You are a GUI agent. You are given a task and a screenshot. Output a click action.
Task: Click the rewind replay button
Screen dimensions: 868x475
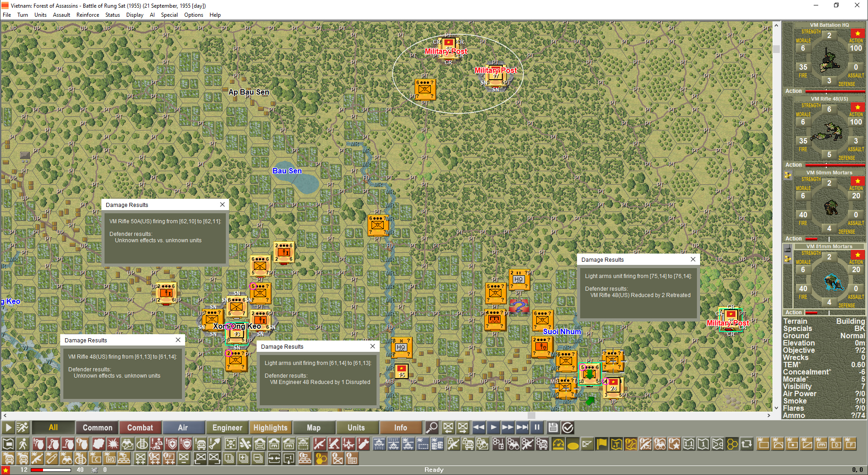click(479, 427)
